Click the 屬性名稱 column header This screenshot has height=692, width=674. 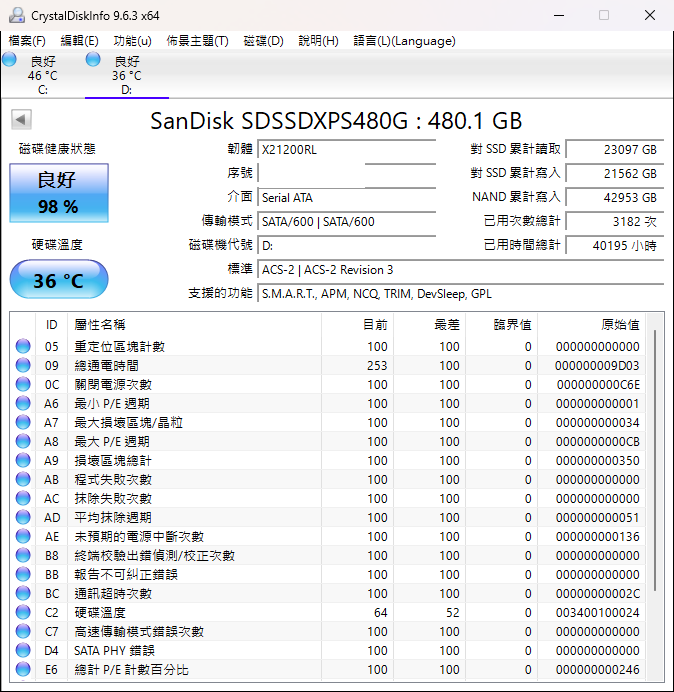[x=194, y=325]
